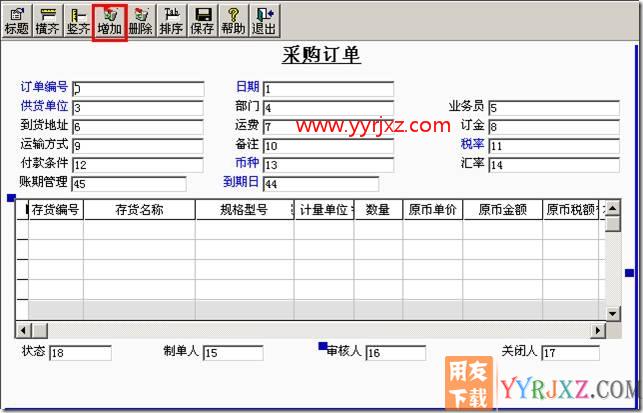Click the 备注 field containing 10
This screenshot has height=413, width=643.
pos(328,146)
